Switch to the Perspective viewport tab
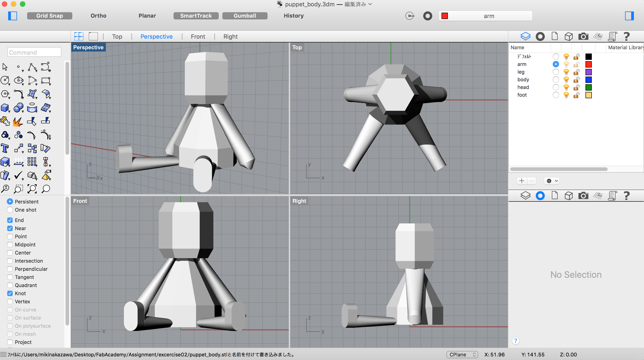The height and width of the screenshot is (360, 644). tap(157, 37)
